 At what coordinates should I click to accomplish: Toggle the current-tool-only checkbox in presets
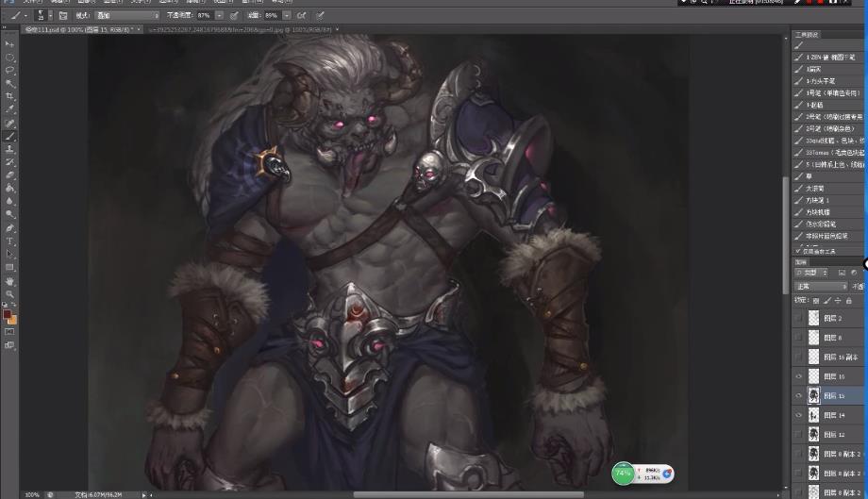coord(798,251)
